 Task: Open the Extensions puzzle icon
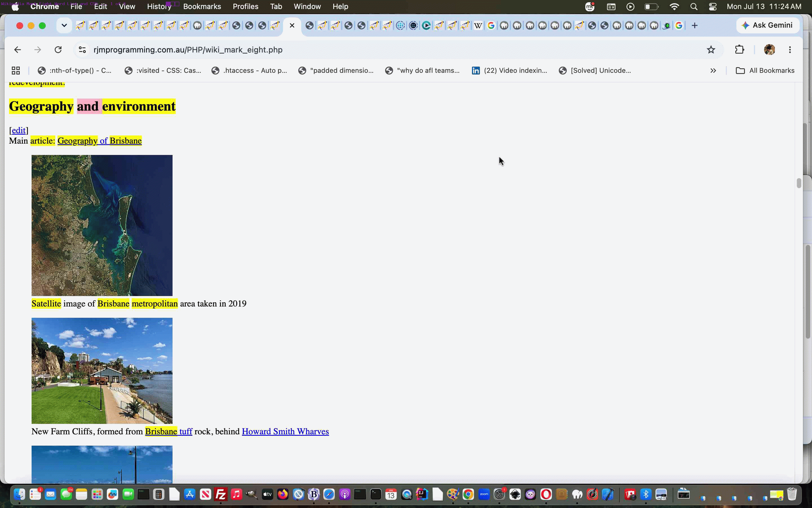(739, 50)
